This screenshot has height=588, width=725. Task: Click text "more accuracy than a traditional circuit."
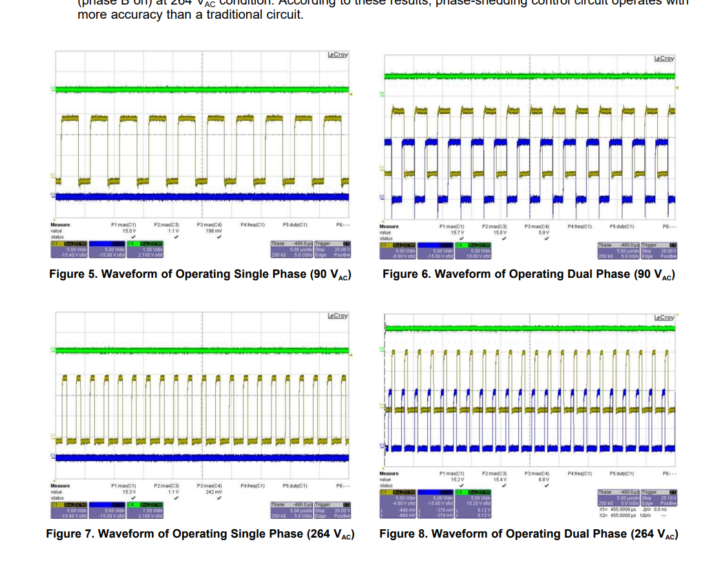pyautogui.click(x=191, y=15)
